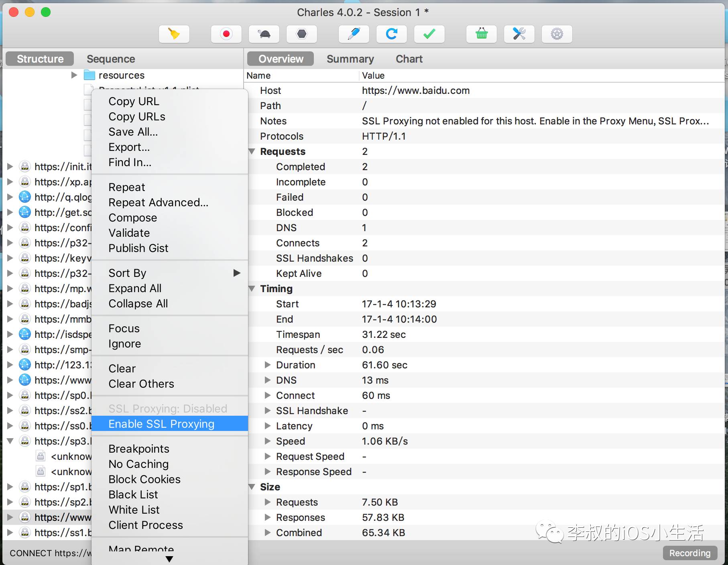728x565 pixels.
Task: Expand the Combined size row
Action: pyautogui.click(x=268, y=532)
